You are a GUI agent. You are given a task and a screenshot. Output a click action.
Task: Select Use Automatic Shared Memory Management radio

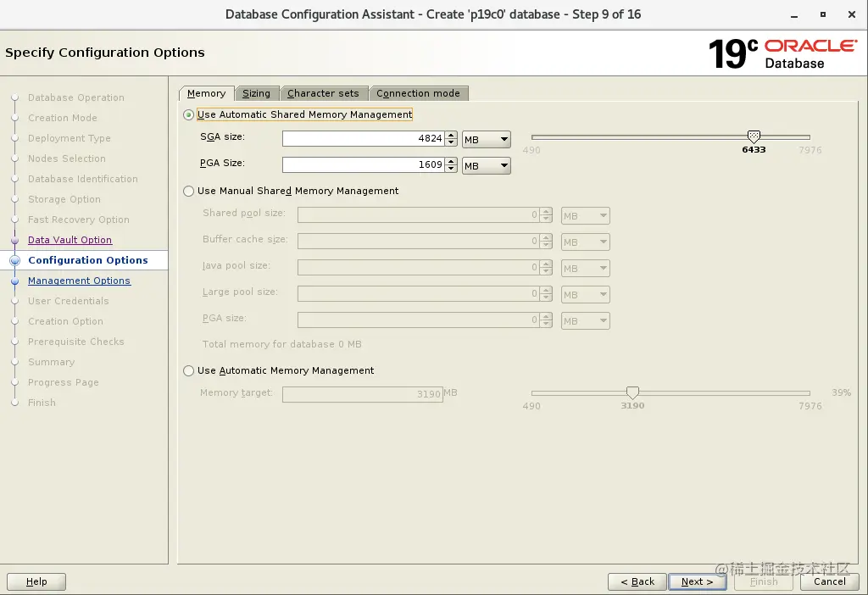point(188,114)
